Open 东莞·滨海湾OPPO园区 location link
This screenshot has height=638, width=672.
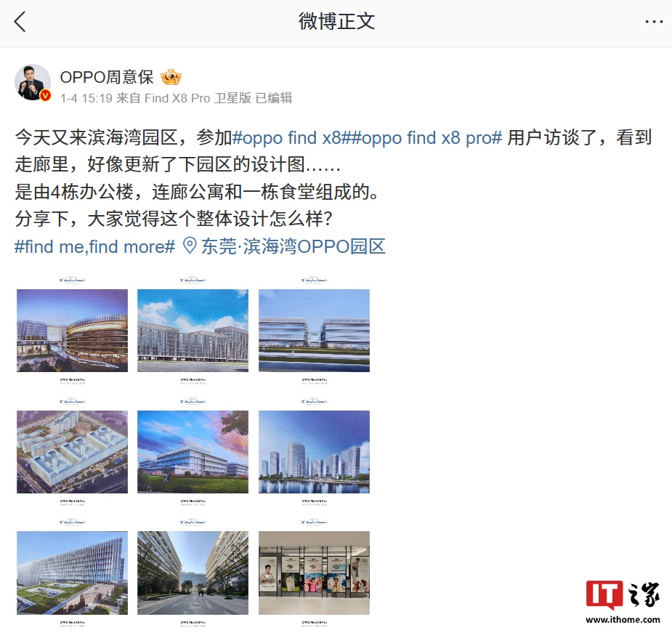(294, 246)
